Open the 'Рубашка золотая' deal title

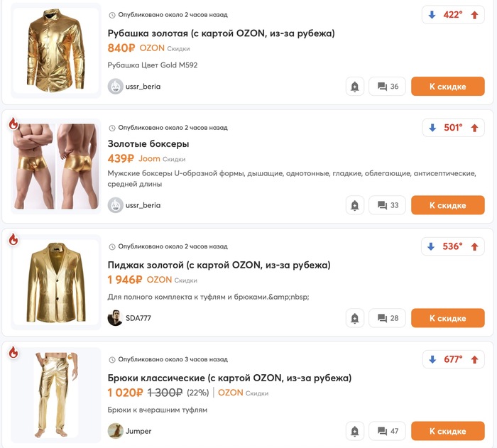(221, 33)
